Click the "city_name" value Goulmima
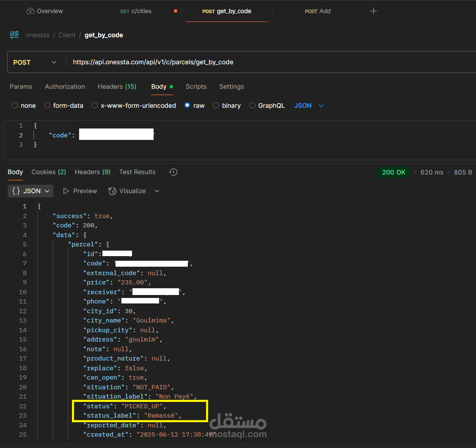This screenshot has width=476, height=448. click(151, 321)
